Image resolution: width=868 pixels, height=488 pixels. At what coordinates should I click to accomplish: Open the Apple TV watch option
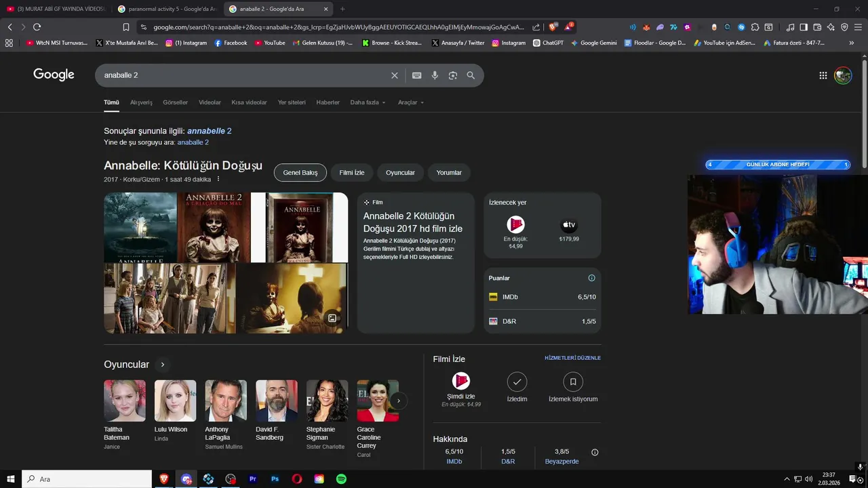tap(569, 230)
